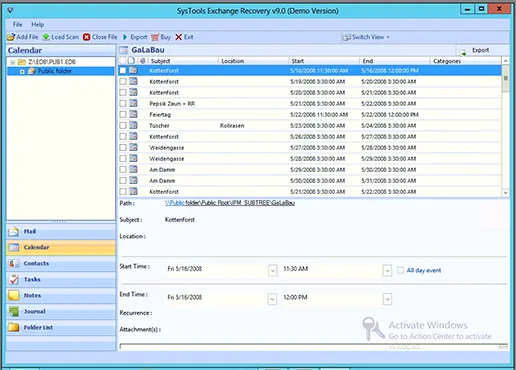Viewport: 516px width, 370px height.
Task: Open the Mail section icon
Action: coord(14,231)
